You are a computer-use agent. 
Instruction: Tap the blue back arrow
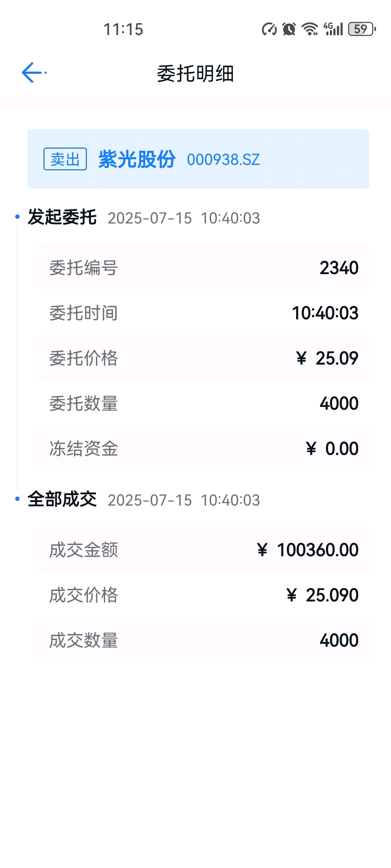click(34, 73)
